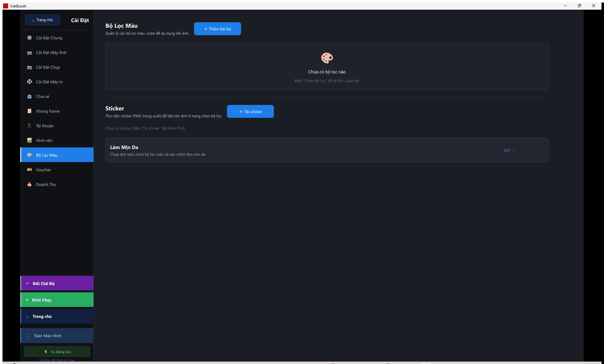
Task: Click the home icon in bottom Trang chủ button
Action: coord(27,317)
